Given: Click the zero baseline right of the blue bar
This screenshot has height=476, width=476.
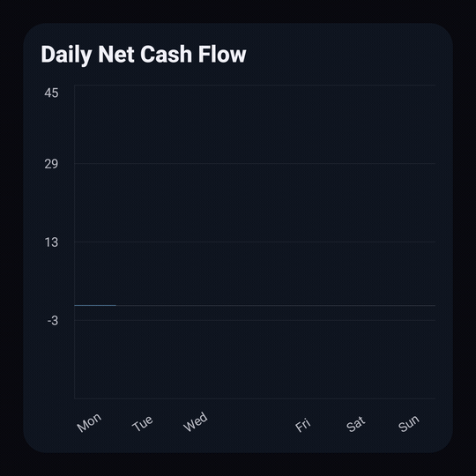Looking at the screenshot, I should [x=276, y=305].
